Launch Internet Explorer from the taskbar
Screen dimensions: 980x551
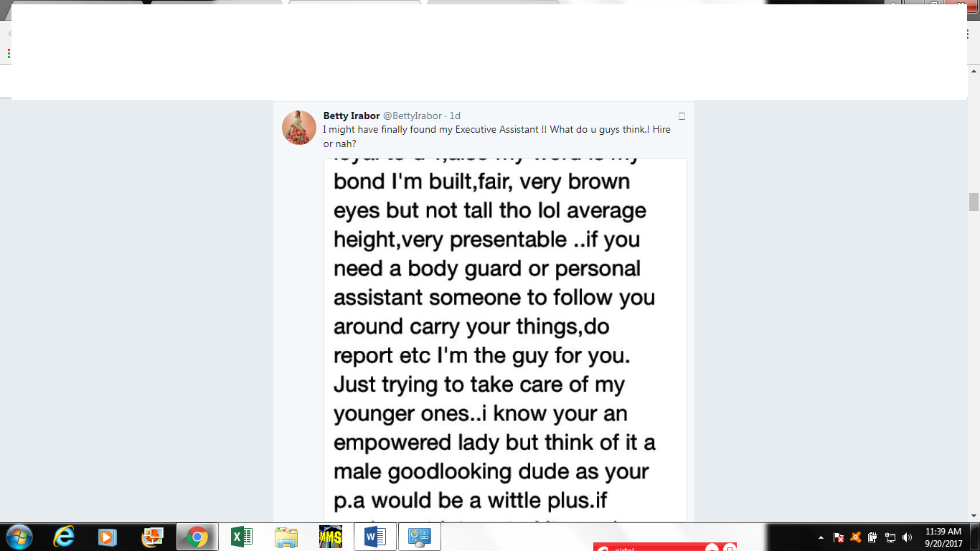[x=64, y=537]
